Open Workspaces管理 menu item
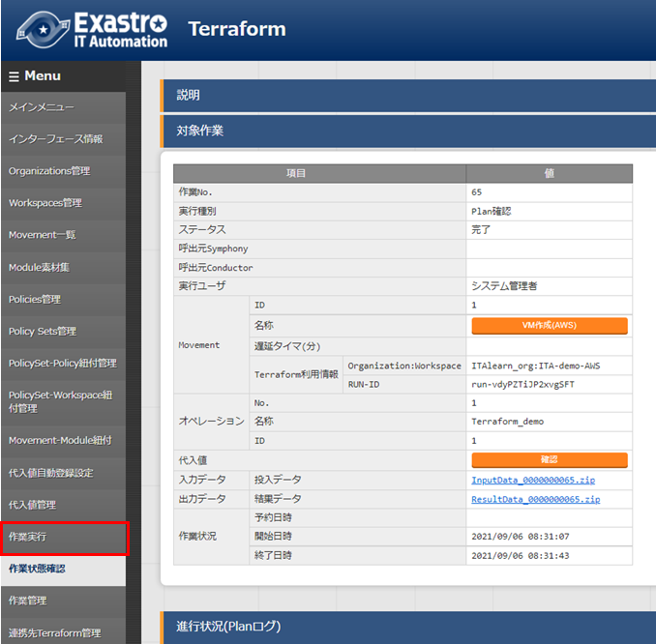 pyautogui.click(x=63, y=203)
